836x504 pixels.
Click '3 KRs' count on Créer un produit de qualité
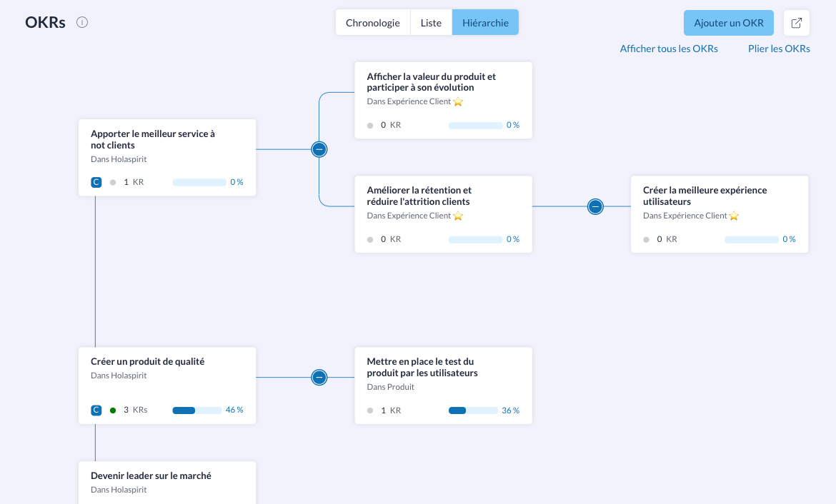pos(136,410)
